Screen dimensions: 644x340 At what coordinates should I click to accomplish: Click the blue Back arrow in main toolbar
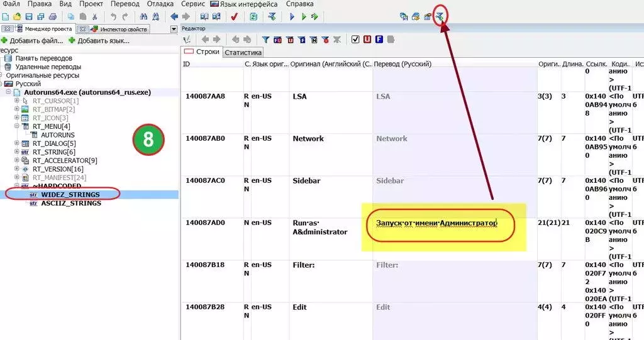174,17
